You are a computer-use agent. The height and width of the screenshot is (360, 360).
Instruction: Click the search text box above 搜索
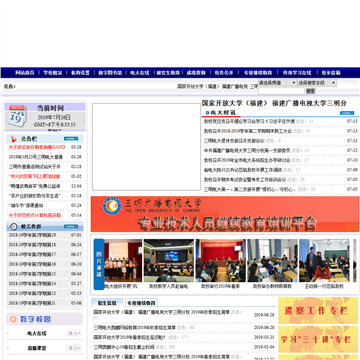pos(281,91)
